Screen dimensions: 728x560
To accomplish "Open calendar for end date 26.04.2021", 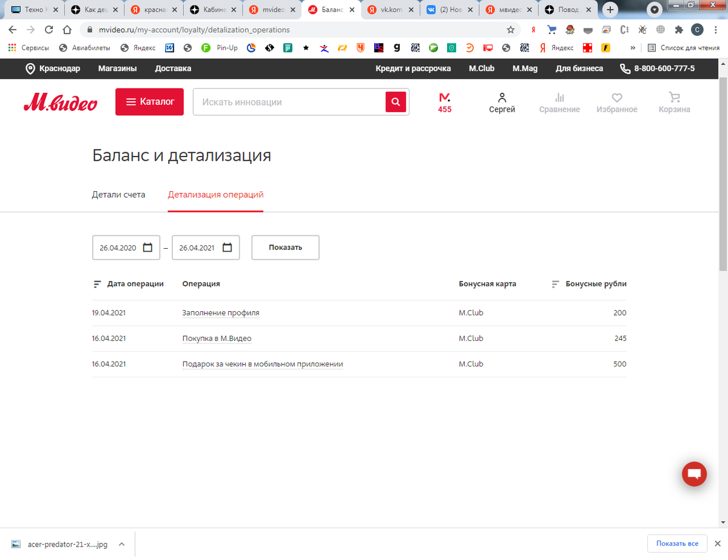I will tap(227, 248).
